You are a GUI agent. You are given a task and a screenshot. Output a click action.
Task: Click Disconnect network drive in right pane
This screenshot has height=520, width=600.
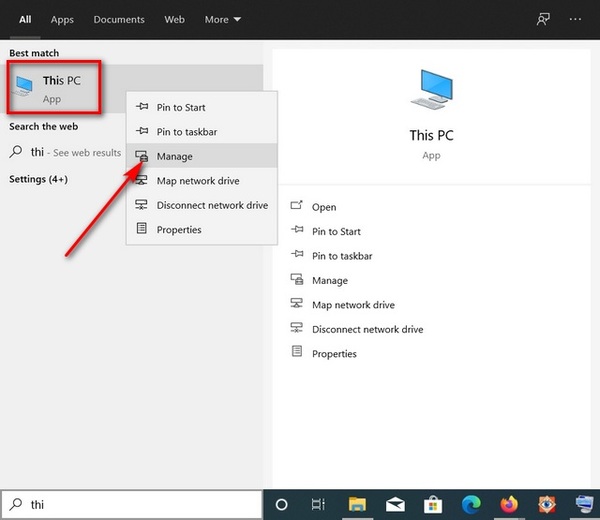tap(367, 329)
